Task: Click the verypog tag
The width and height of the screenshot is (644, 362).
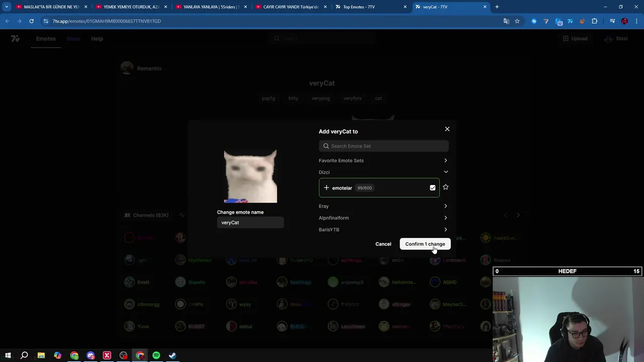Action: pyautogui.click(x=320, y=99)
